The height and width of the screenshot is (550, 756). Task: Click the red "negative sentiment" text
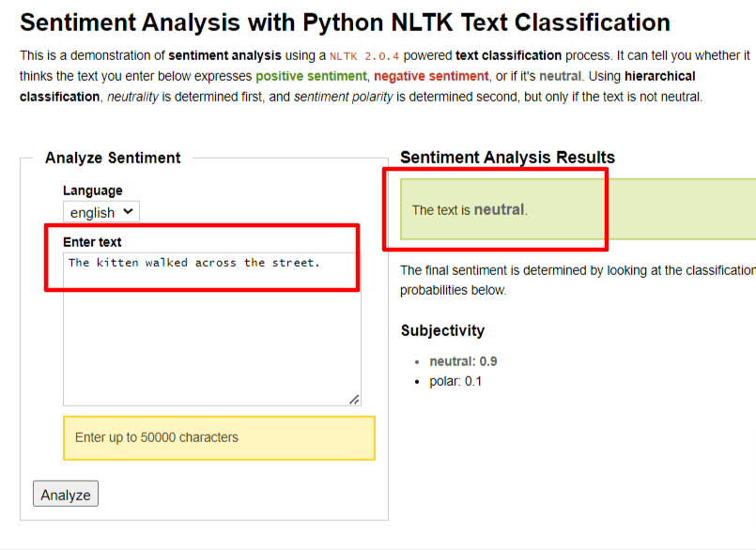tap(431, 76)
